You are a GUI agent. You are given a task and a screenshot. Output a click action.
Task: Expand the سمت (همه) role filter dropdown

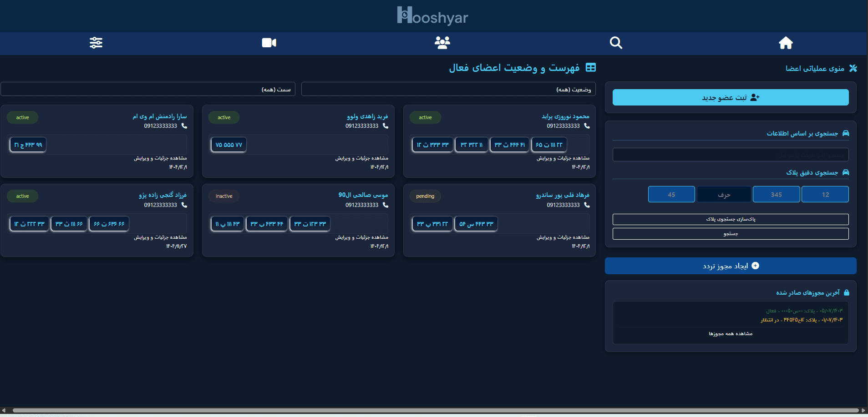[148, 89]
